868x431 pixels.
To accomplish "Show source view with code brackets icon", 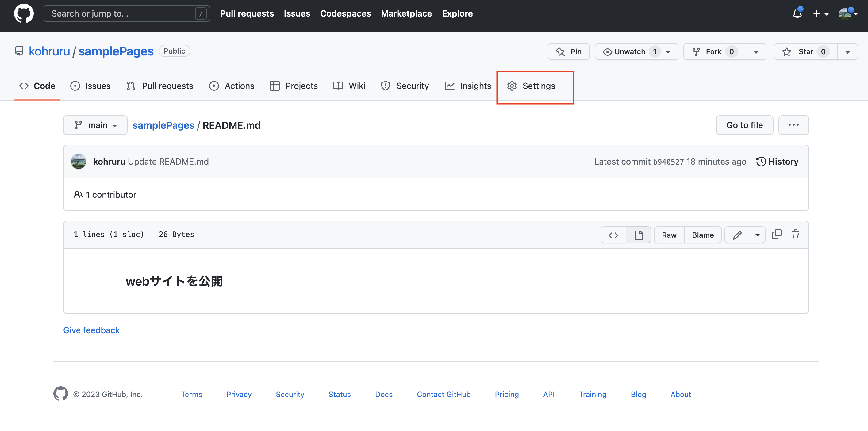I will pyautogui.click(x=613, y=235).
